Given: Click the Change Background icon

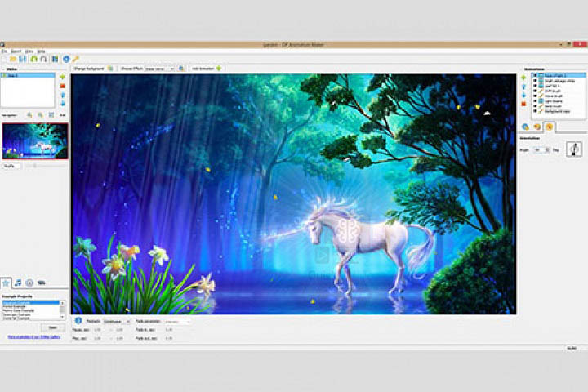Looking at the screenshot, I should pyautogui.click(x=110, y=69).
